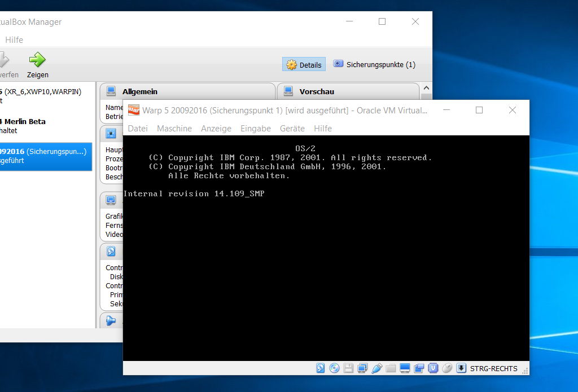
Task: Click the hard disk activity icon in VM status bar
Action: point(321,368)
